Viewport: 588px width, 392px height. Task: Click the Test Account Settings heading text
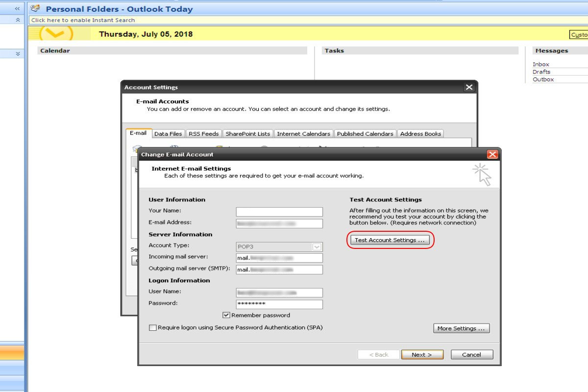click(x=386, y=200)
